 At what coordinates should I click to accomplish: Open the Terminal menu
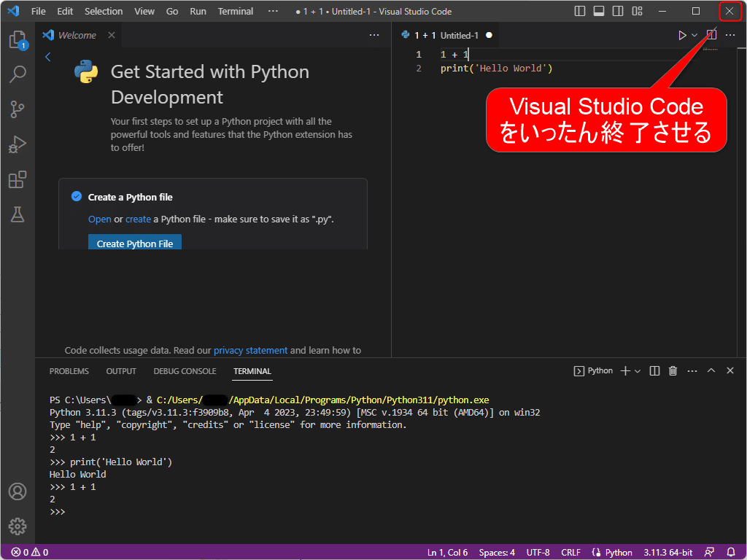coord(236,11)
